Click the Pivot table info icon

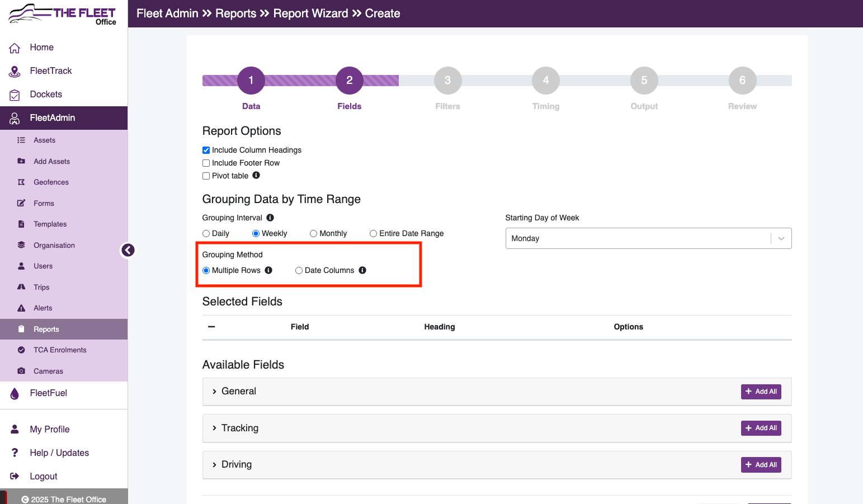pos(256,175)
